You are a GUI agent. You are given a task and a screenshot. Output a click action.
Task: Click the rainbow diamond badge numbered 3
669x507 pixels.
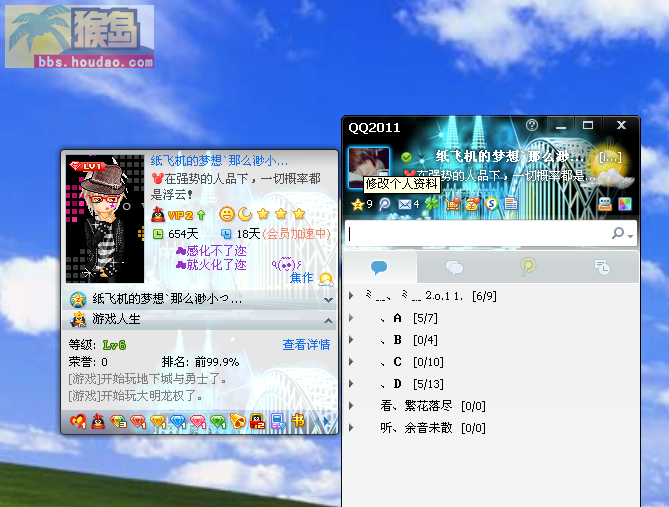point(118,422)
